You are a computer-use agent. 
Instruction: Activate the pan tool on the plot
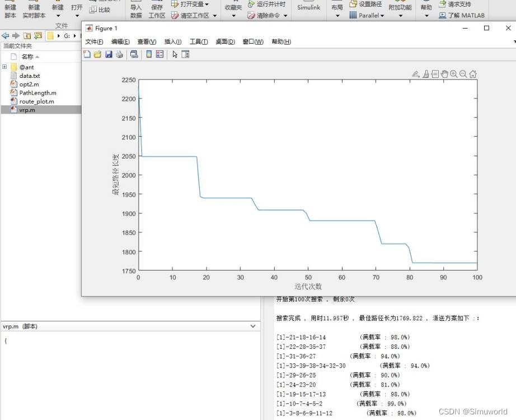tap(445, 73)
